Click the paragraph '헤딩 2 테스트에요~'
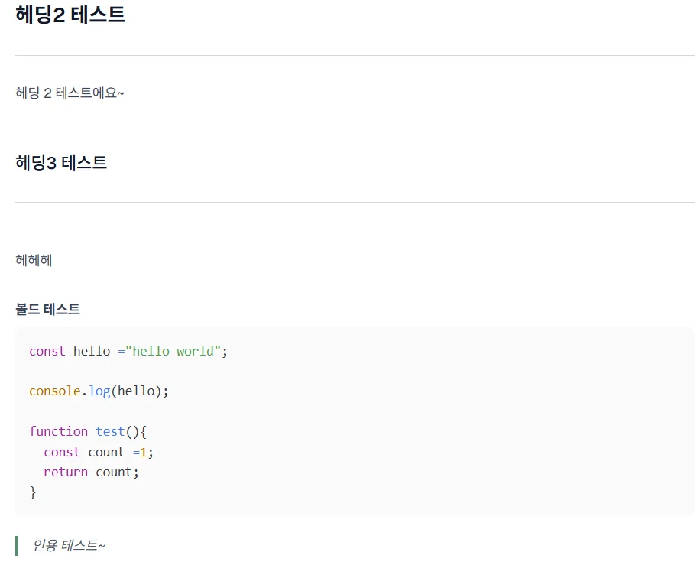This screenshot has width=700, height=588. tap(70, 93)
